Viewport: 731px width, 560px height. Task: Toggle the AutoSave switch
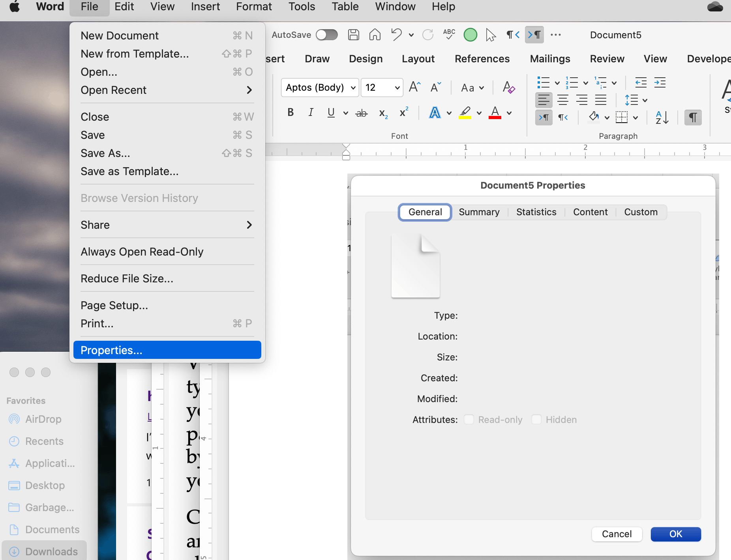326,35
